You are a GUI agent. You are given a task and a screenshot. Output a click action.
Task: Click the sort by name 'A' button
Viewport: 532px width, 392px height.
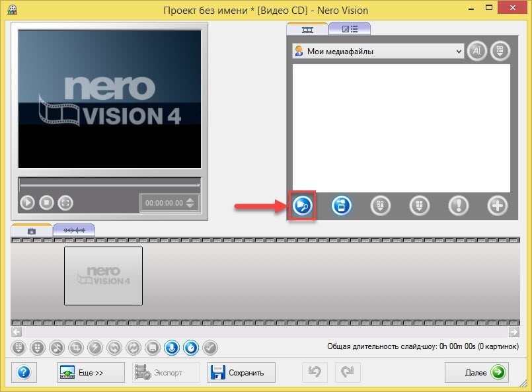(x=476, y=51)
